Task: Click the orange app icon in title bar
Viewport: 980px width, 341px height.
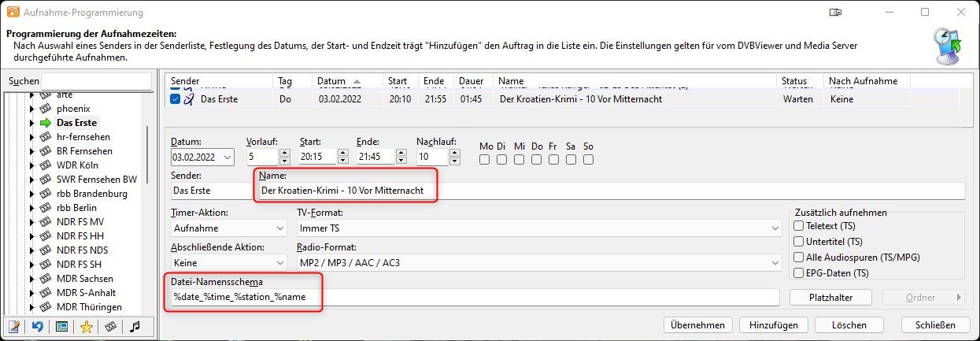Action: pyautogui.click(x=13, y=13)
